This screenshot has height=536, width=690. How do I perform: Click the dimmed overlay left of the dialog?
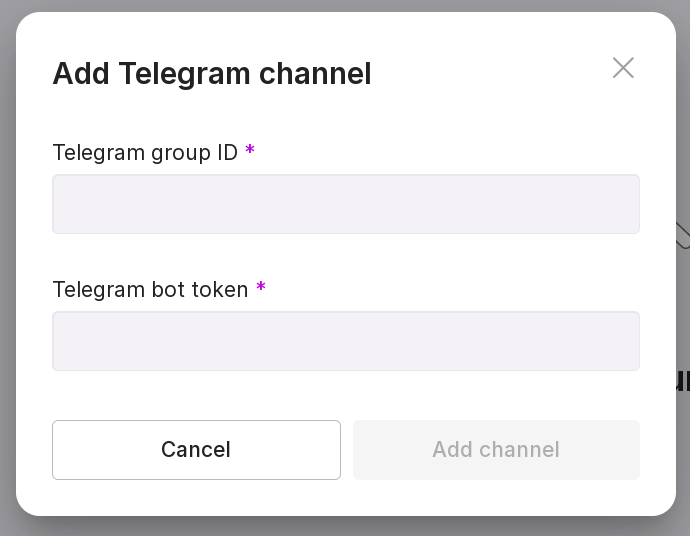pyautogui.click(x=7, y=268)
